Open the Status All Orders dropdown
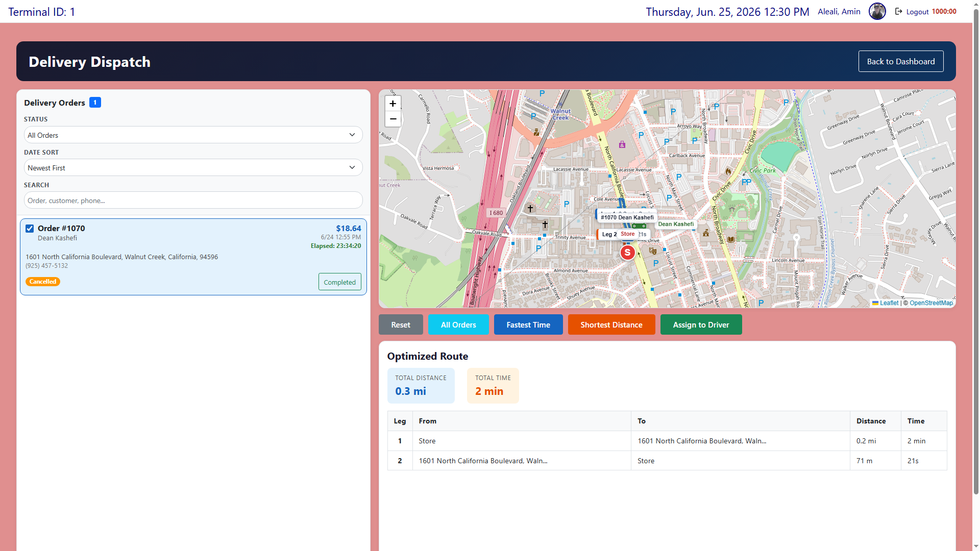The width and height of the screenshot is (980, 551). tap(193, 135)
